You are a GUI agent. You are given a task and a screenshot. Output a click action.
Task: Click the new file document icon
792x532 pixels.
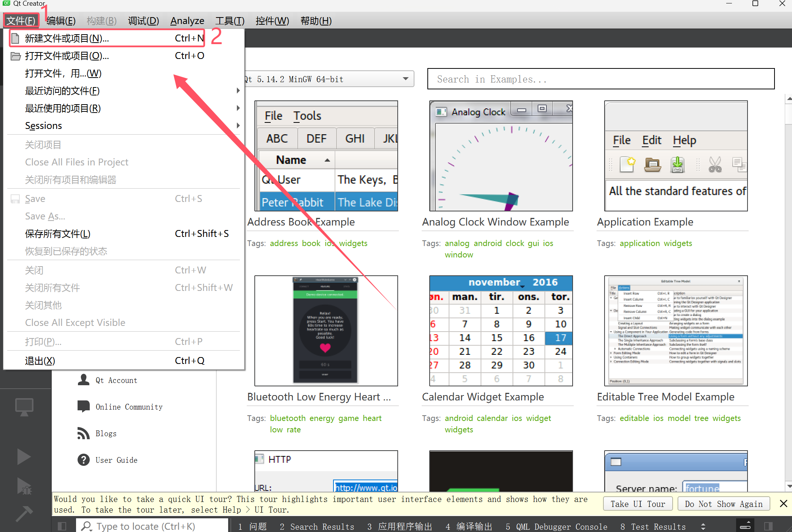(x=15, y=38)
